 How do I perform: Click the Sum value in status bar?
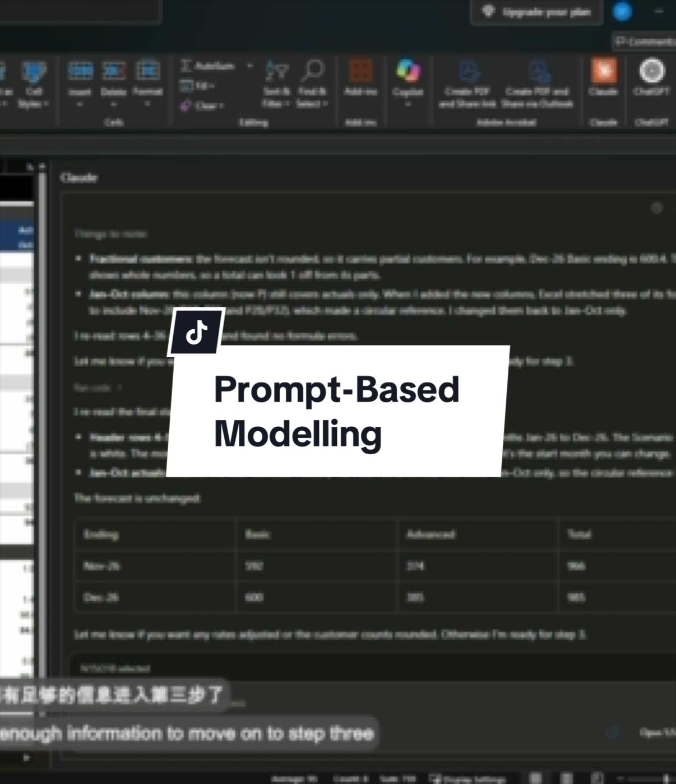pos(397,778)
